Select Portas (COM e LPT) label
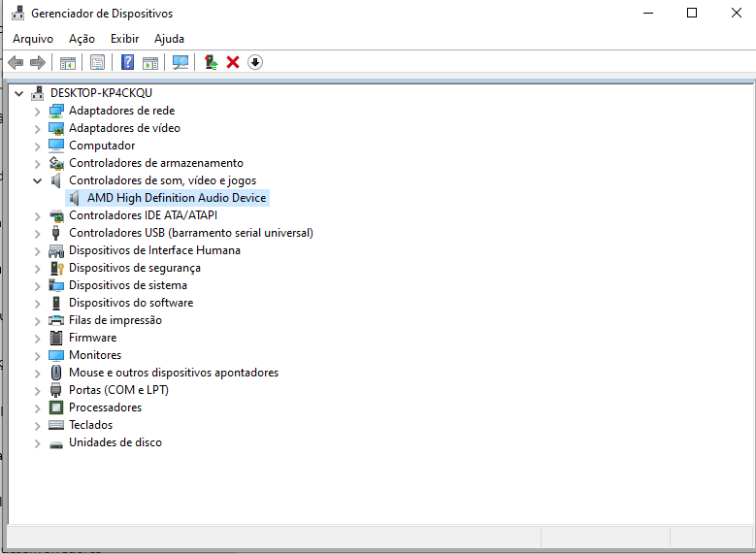Image resolution: width=756 pixels, height=554 pixels. click(118, 390)
